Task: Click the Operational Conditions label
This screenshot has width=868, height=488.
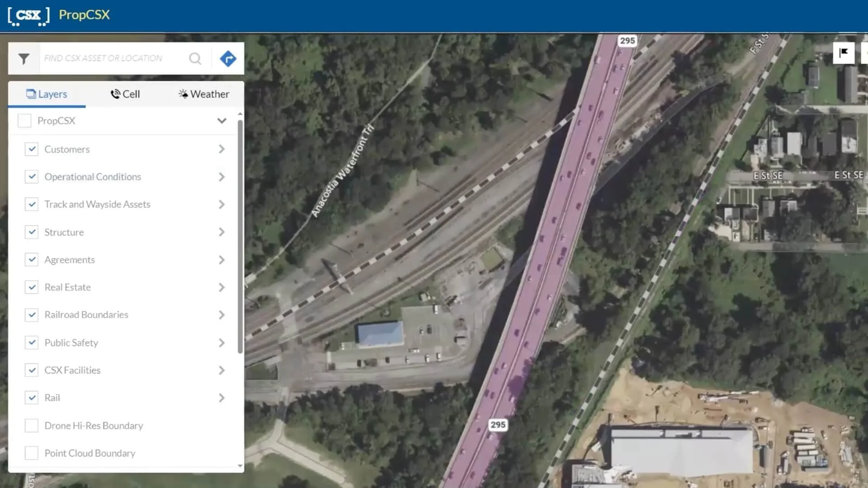Action: coord(93,177)
